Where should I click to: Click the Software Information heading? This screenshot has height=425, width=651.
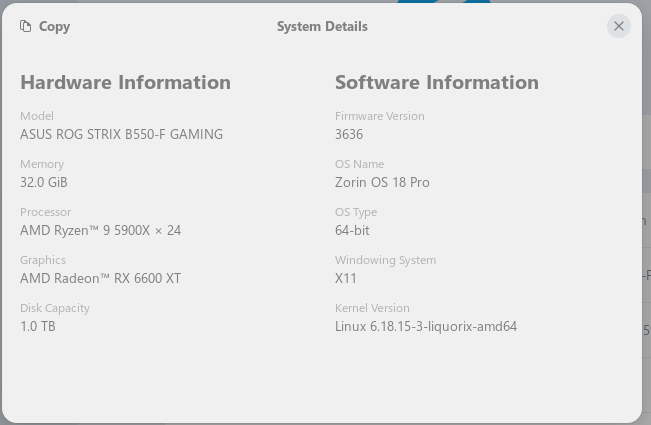coord(437,82)
